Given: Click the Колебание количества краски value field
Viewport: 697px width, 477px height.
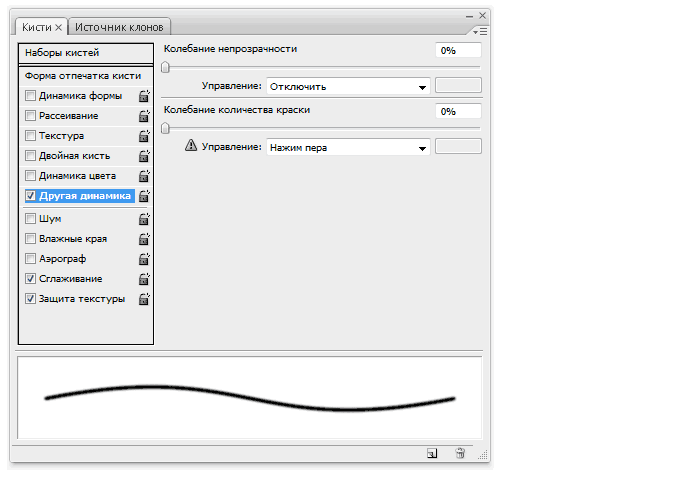Looking at the screenshot, I should 459,111.
